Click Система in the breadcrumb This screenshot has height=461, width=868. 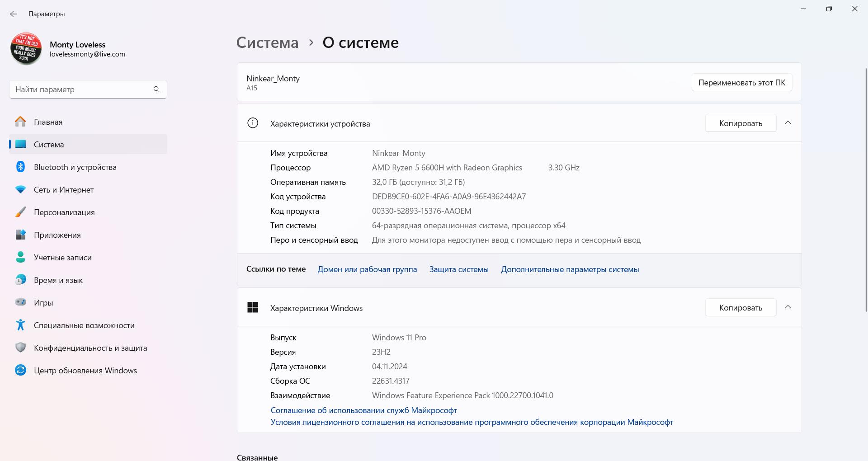[267, 42]
